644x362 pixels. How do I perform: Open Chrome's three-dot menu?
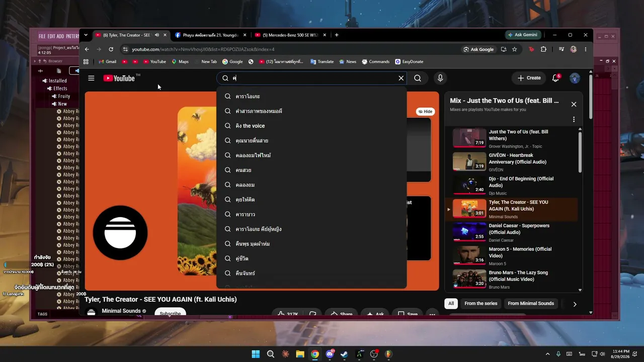coord(586,49)
